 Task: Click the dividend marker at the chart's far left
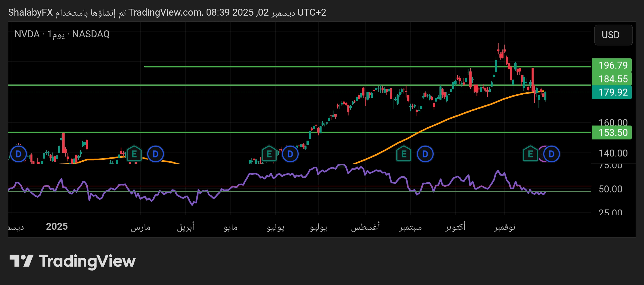click(18, 154)
